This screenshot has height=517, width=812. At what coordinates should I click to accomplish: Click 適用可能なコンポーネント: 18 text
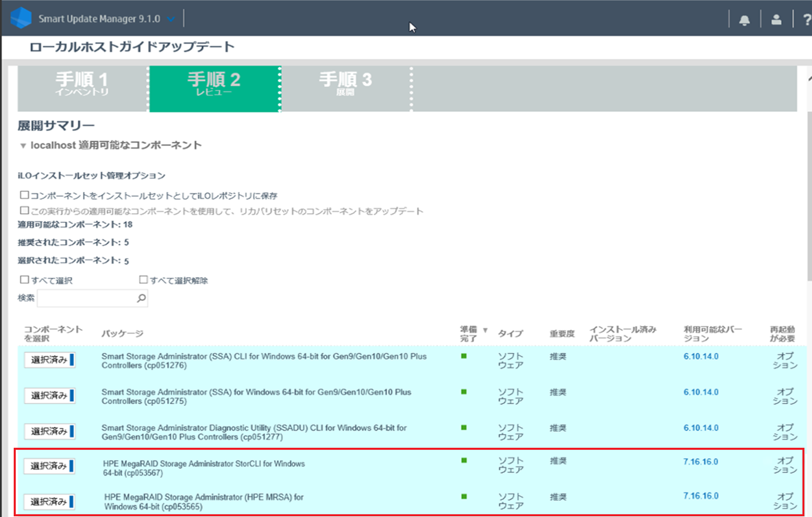[x=75, y=224]
